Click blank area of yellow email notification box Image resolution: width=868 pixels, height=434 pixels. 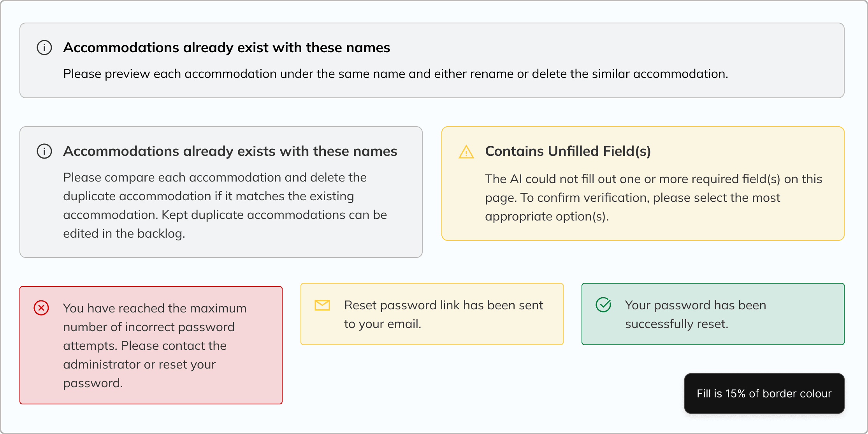[490, 335]
